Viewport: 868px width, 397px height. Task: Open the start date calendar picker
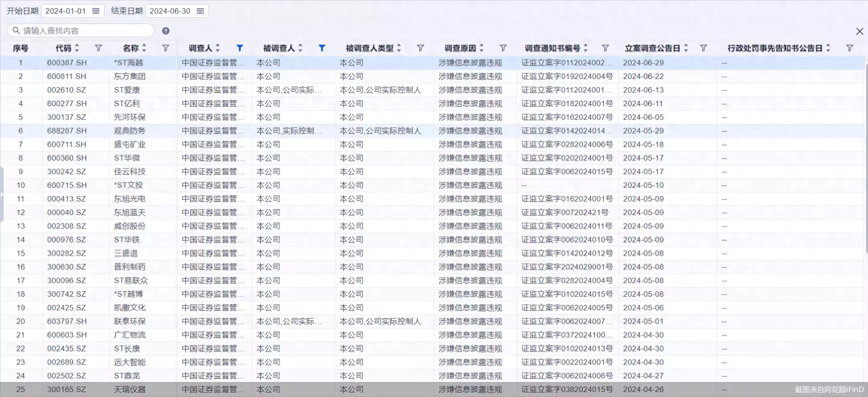96,11
